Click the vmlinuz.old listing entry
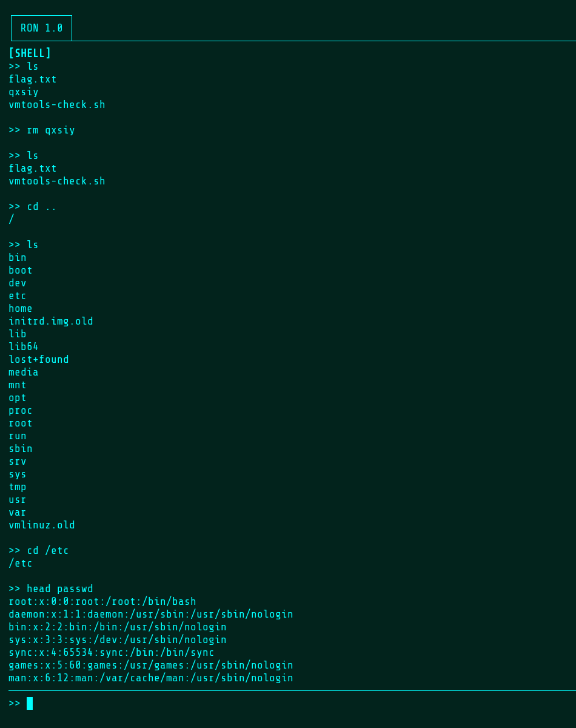Screen dimensions: 576x728 42,525
